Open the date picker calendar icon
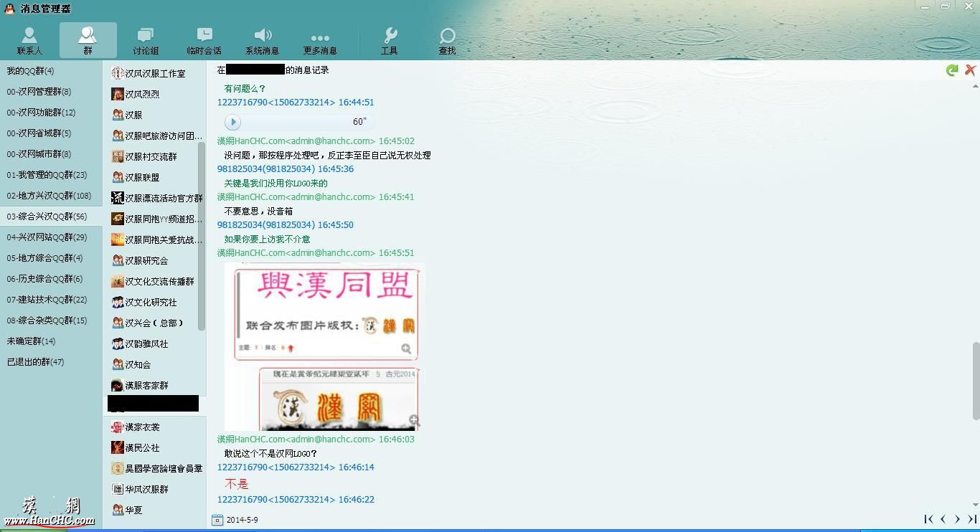980x532 pixels. point(217,520)
